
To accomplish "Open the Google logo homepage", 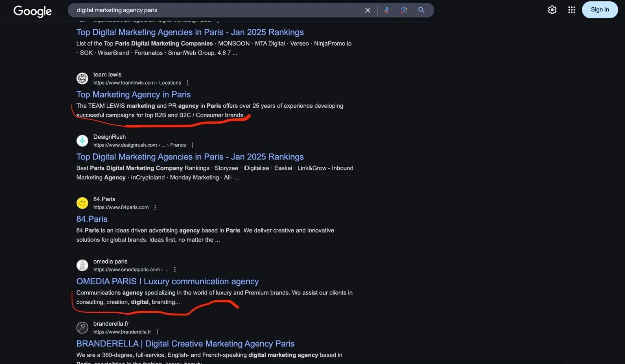I will coord(33,11).
